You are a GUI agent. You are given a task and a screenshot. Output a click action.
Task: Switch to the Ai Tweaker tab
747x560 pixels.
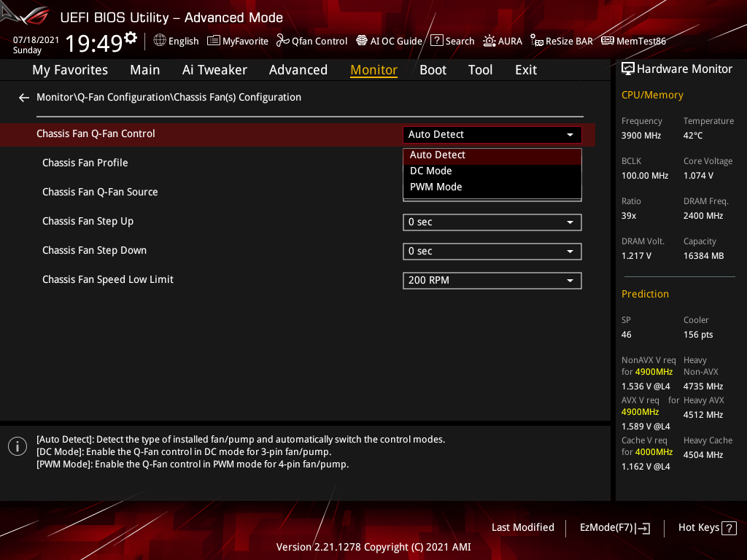pos(214,69)
